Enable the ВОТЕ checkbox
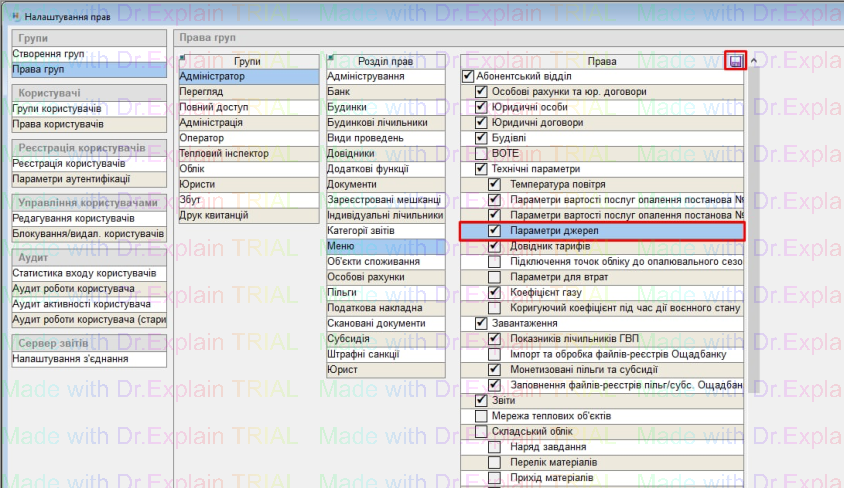Viewport: 844px width, 488px height. pyautogui.click(x=481, y=154)
